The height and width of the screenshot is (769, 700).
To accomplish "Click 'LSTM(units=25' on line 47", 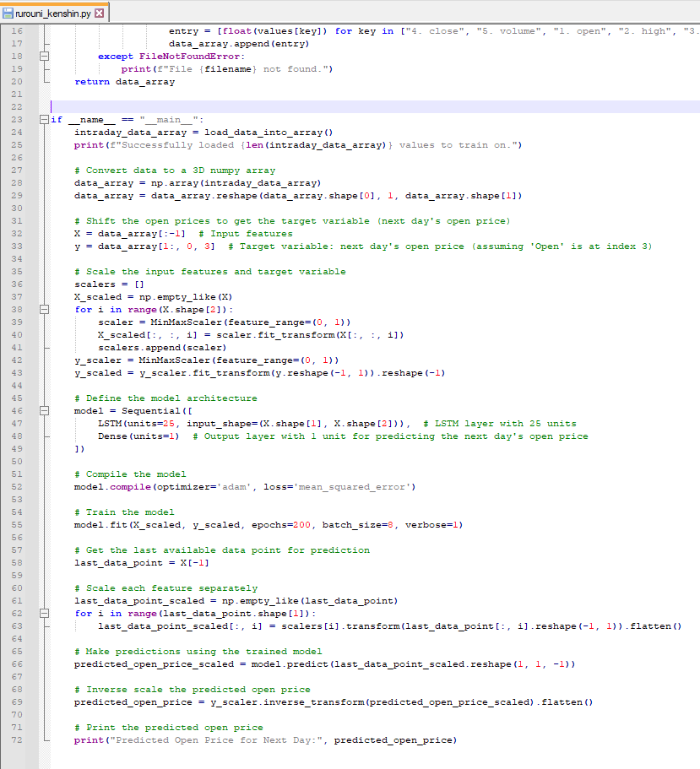I will pos(136,424).
